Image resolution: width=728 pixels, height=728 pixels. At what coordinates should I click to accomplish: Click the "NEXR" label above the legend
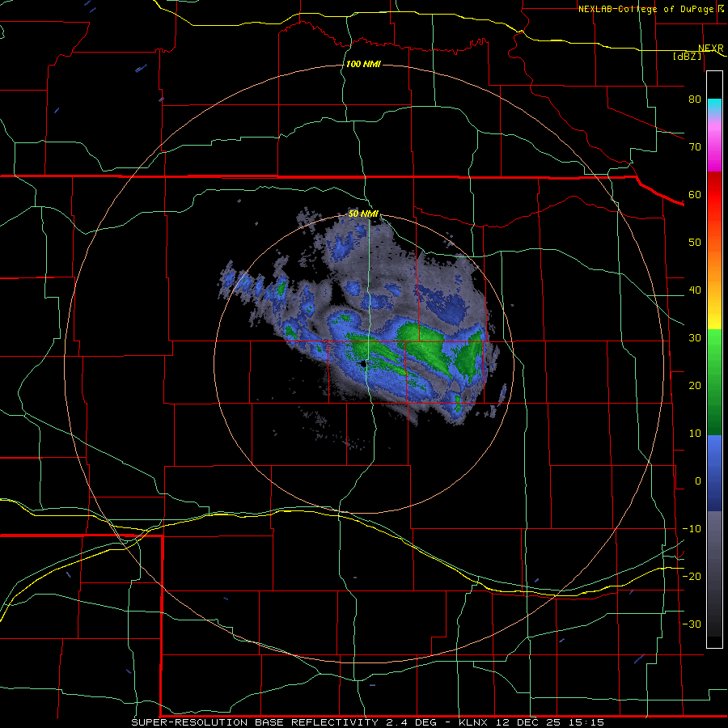click(711, 48)
